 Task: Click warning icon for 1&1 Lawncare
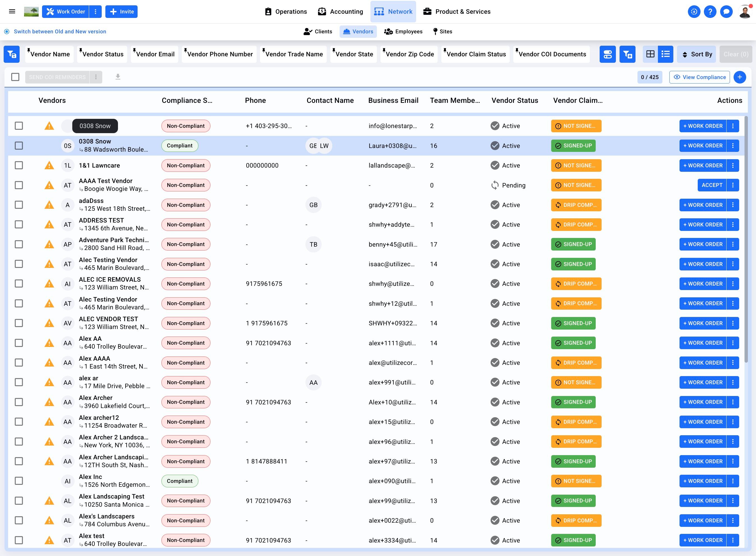coord(49,166)
